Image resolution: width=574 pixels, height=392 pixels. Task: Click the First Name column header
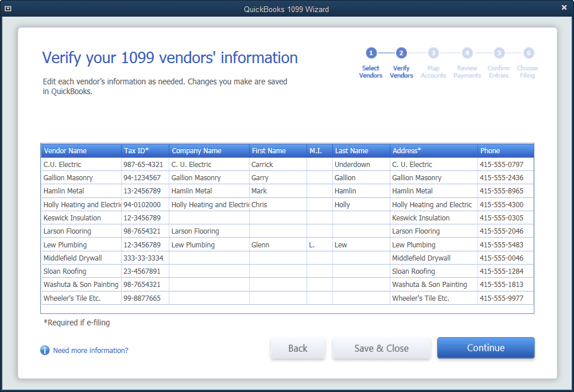278,151
